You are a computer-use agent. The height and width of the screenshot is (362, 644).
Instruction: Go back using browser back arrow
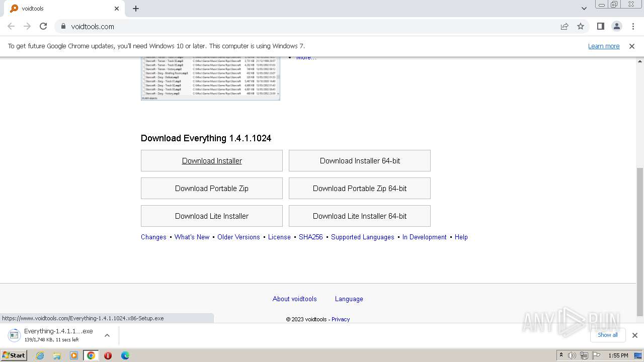tap(11, 26)
